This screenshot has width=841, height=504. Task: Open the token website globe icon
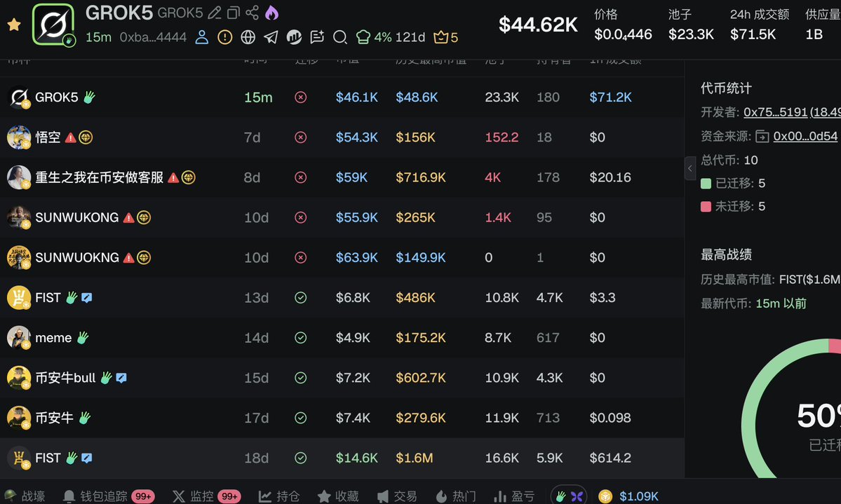tap(248, 37)
